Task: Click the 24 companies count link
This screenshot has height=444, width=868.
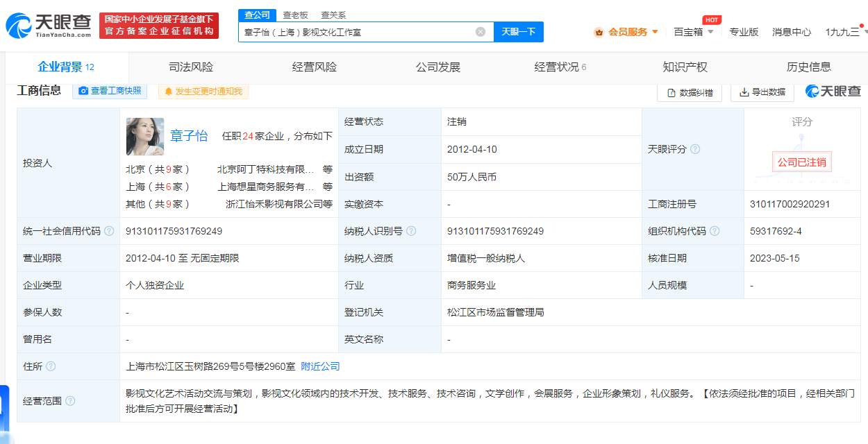Action: click(x=247, y=136)
